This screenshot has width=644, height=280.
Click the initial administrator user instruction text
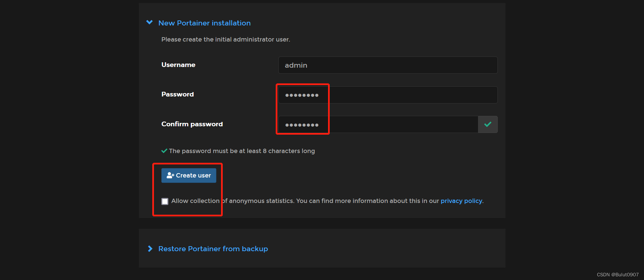225,40
